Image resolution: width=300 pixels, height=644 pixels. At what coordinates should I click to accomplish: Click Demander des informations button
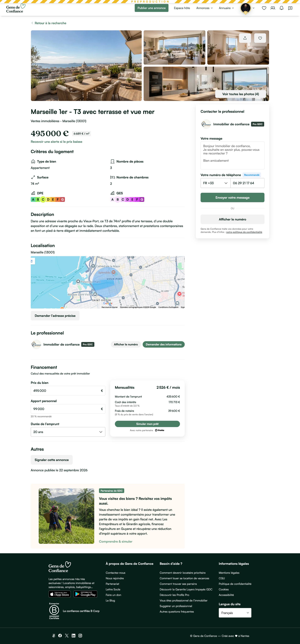point(164,344)
